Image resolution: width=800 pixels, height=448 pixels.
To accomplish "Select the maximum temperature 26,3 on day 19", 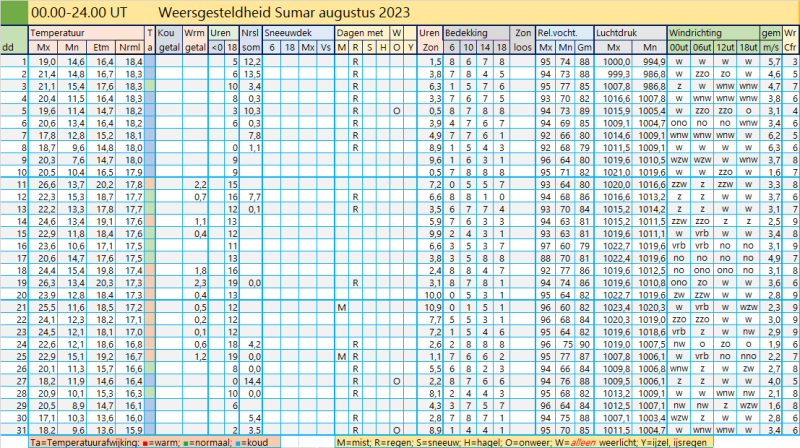I will point(46,283).
